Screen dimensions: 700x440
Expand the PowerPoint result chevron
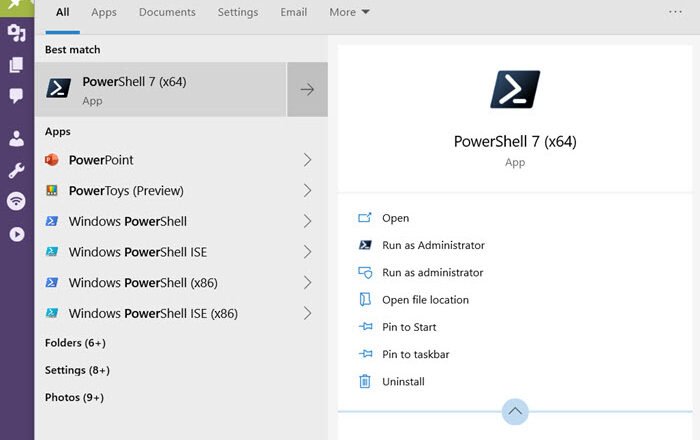307,160
